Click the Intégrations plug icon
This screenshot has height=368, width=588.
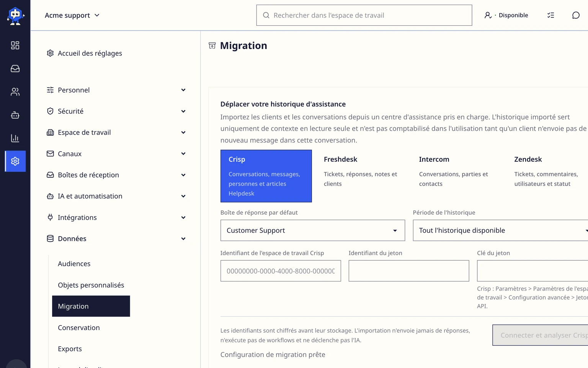click(50, 217)
